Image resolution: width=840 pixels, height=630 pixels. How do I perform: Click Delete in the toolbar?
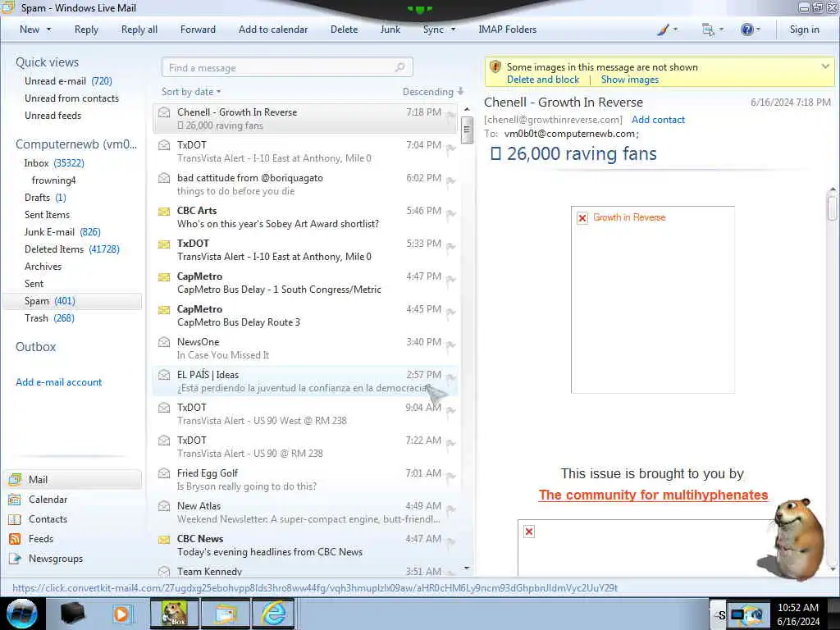click(x=344, y=30)
